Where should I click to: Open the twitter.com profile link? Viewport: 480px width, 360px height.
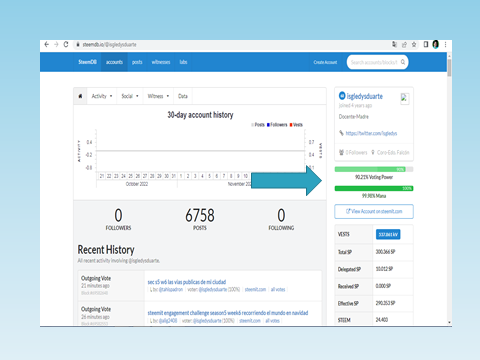pyautogui.click(x=371, y=133)
